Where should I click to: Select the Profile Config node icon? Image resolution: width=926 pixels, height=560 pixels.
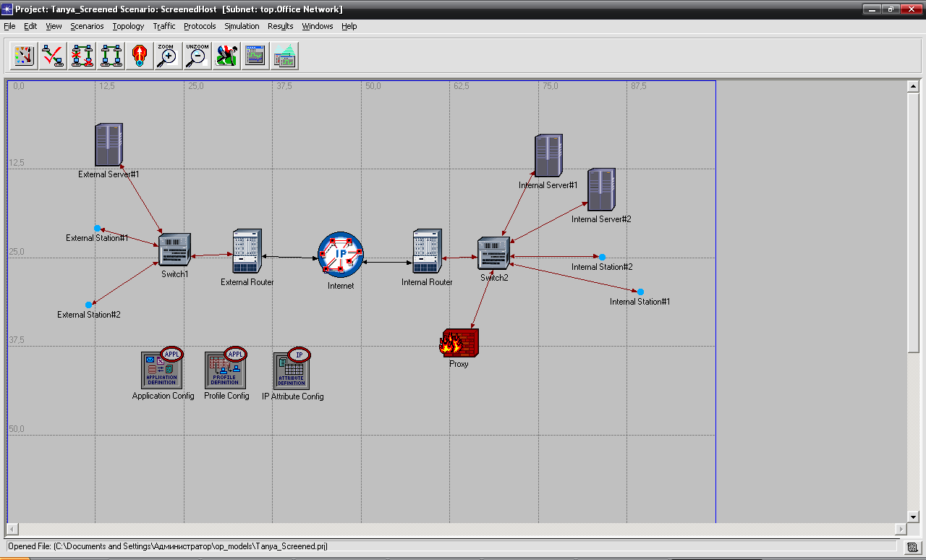click(226, 368)
